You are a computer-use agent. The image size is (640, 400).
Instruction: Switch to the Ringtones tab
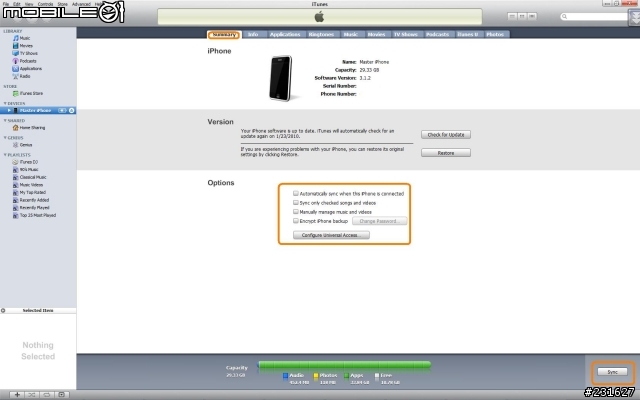(321, 35)
